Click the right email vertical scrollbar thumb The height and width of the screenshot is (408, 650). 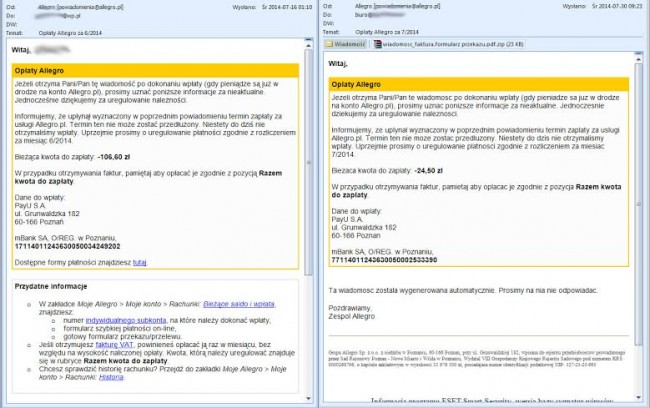tap(639, 203)
